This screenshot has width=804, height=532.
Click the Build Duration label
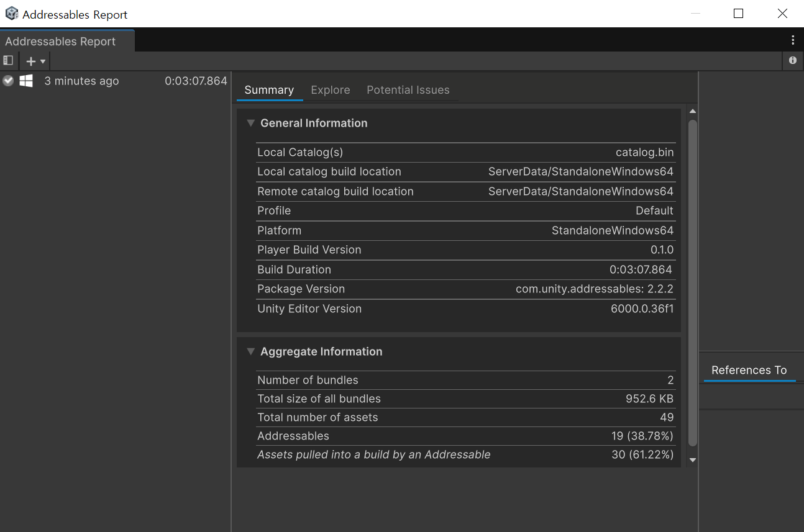click(x=295, y=269)
